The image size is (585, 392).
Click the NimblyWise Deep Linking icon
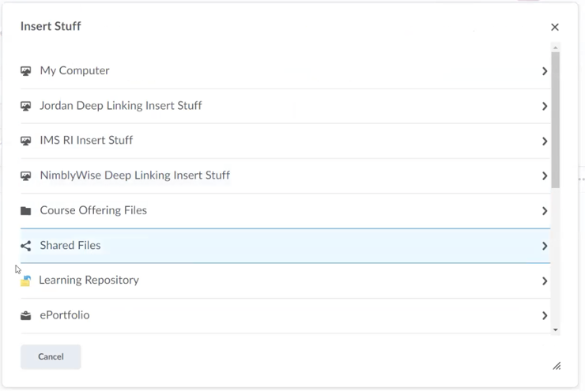coord(26,175)
